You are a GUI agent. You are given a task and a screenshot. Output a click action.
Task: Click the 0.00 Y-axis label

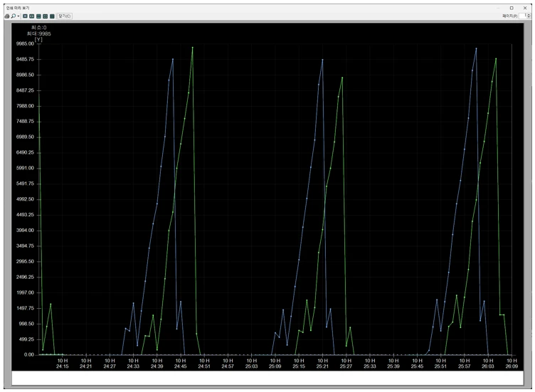[29, 355]
